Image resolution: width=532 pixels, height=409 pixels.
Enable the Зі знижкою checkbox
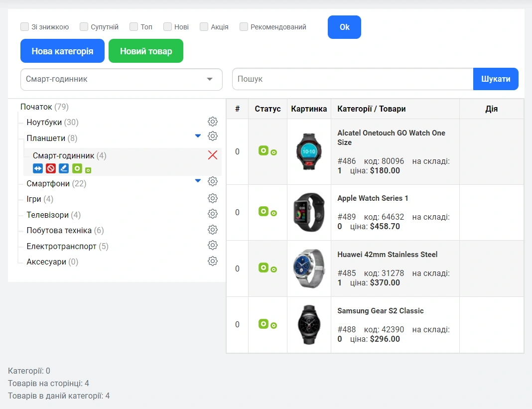pyautogui.click(x=24, y=27)
